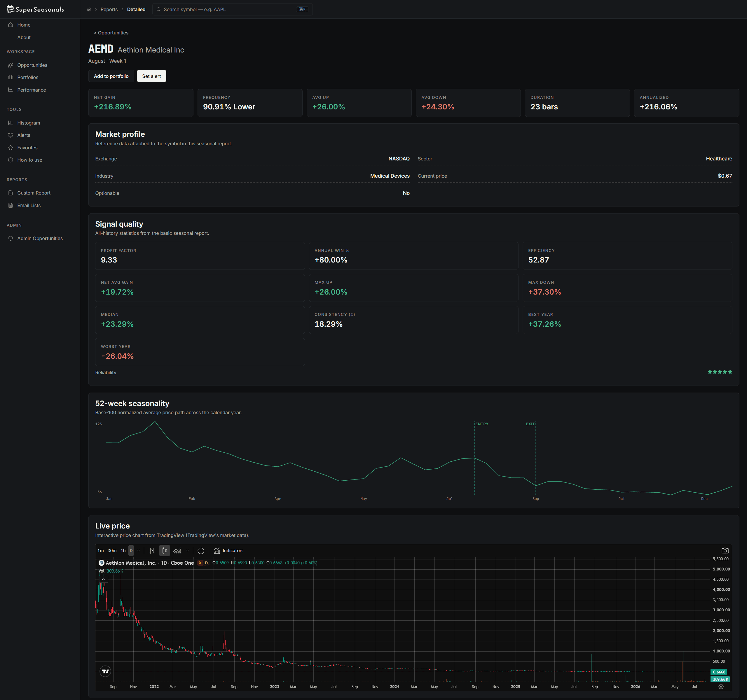Click the Home house icon in the sidebar

(x=11, y=25)
